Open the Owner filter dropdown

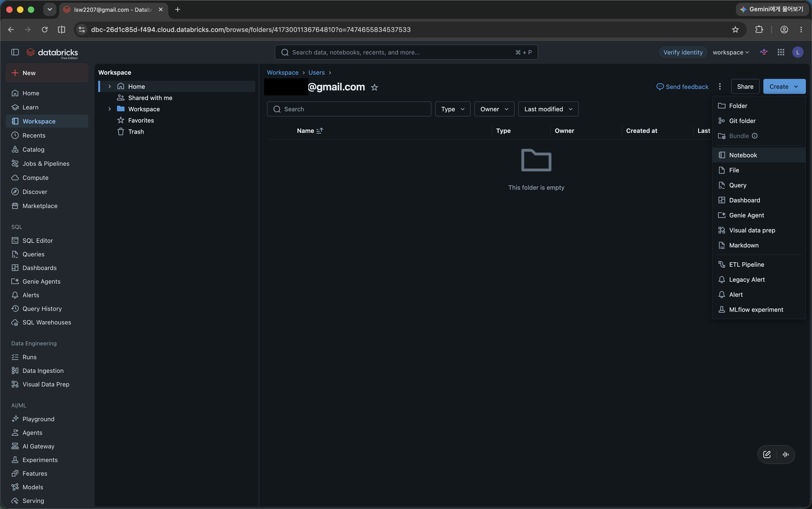[494, 109]
